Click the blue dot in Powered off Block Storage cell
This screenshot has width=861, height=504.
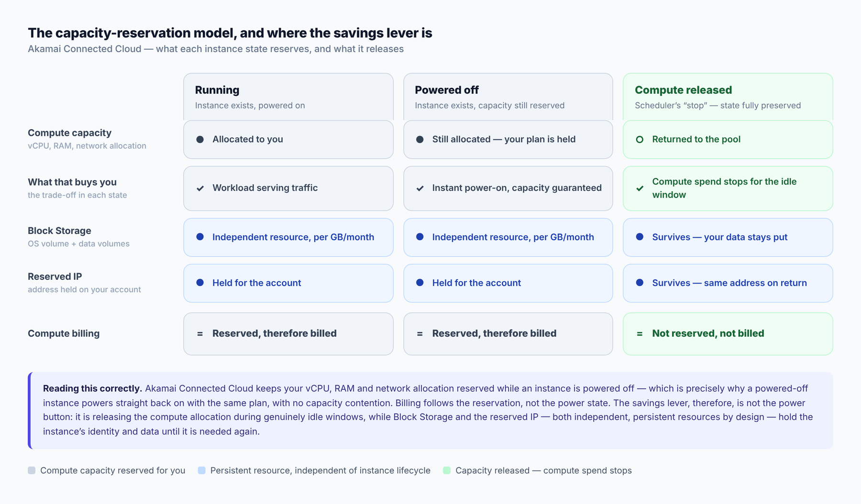pyautogui.click(x=420, y=237)
